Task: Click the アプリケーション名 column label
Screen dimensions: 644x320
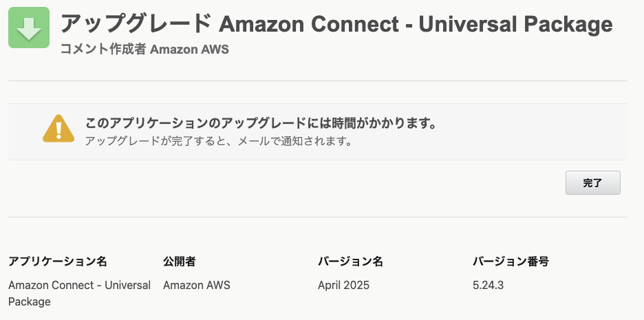Action: coord(58,262)
